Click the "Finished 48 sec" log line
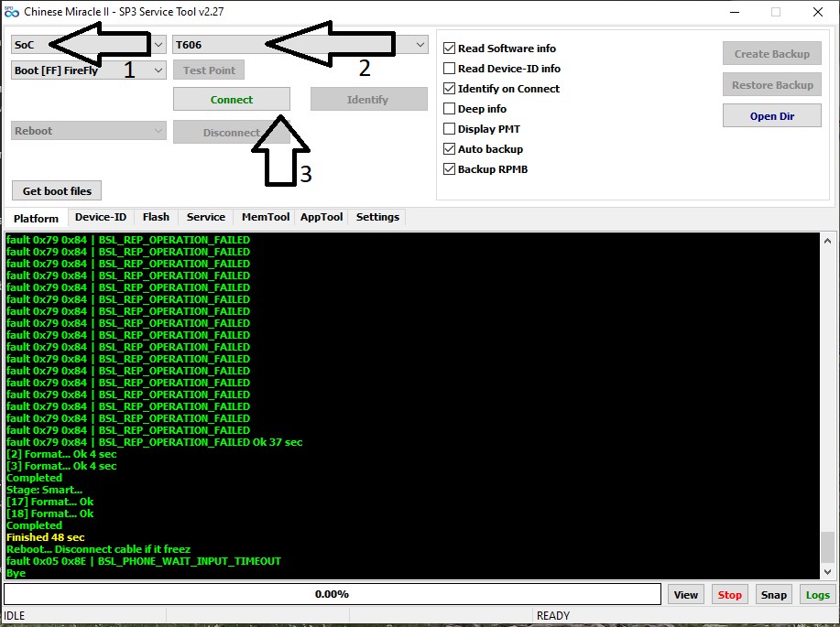This screenshot has height=627, width=840. coord(46,537)
